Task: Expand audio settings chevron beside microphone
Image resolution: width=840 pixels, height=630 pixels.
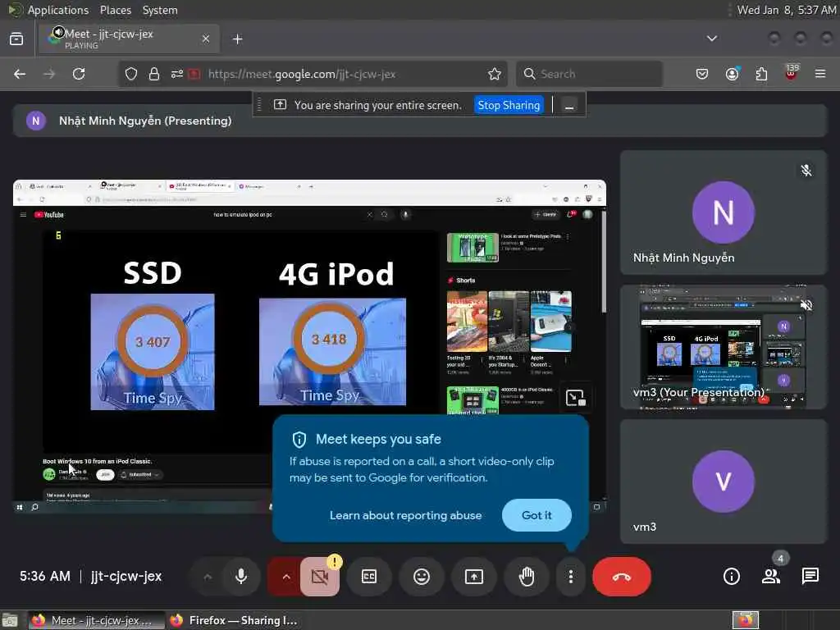Action: coord(208,577)
